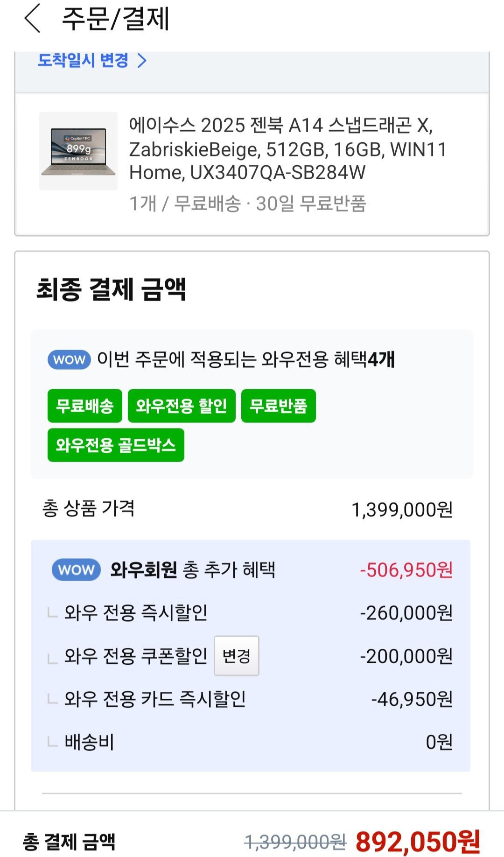Tap the WOW badge beside 이번 주문에
504x857 pixels.
[69, 360]
